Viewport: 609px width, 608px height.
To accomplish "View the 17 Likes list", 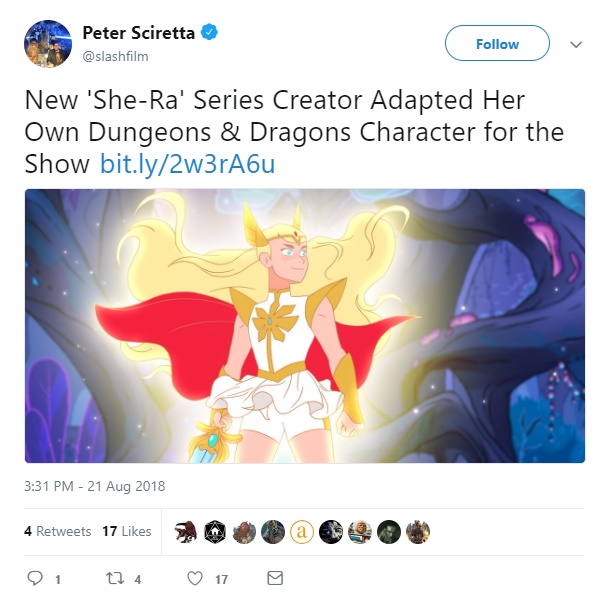I will (x=127, y=531).
